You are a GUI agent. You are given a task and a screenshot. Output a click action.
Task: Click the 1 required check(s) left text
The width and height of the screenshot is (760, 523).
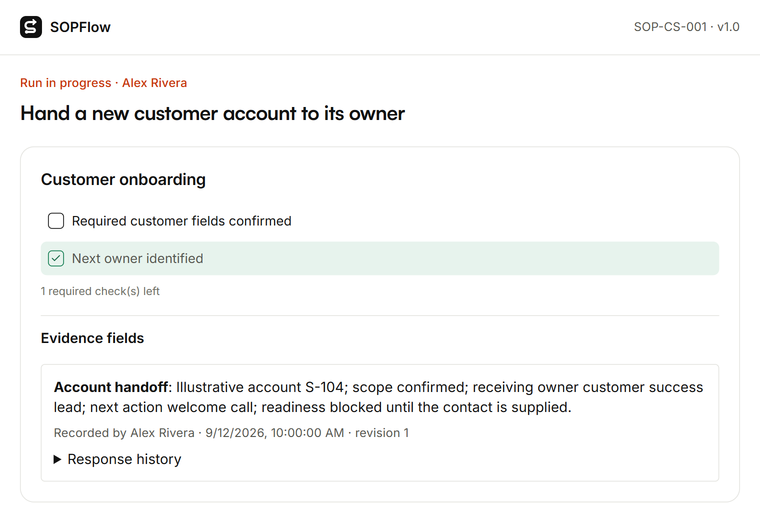(x=100, y=291)
